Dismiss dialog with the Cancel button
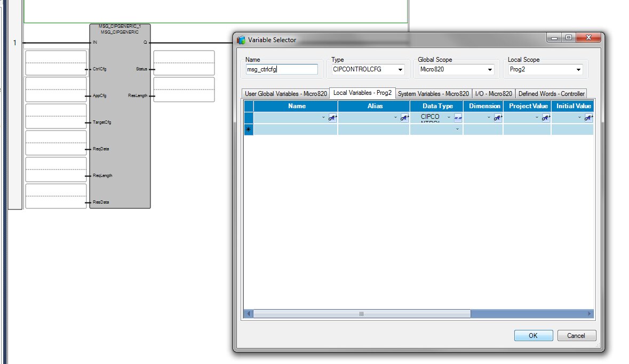Image resolution: width=629 pixels, height=364 pixels. coord(576,336)
